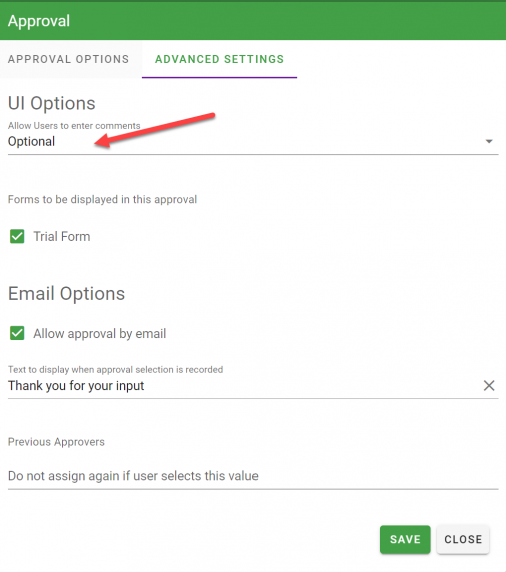Click the Previous Approvers label
The width and height of the screenshot is (506, 572).
point(56,442)
